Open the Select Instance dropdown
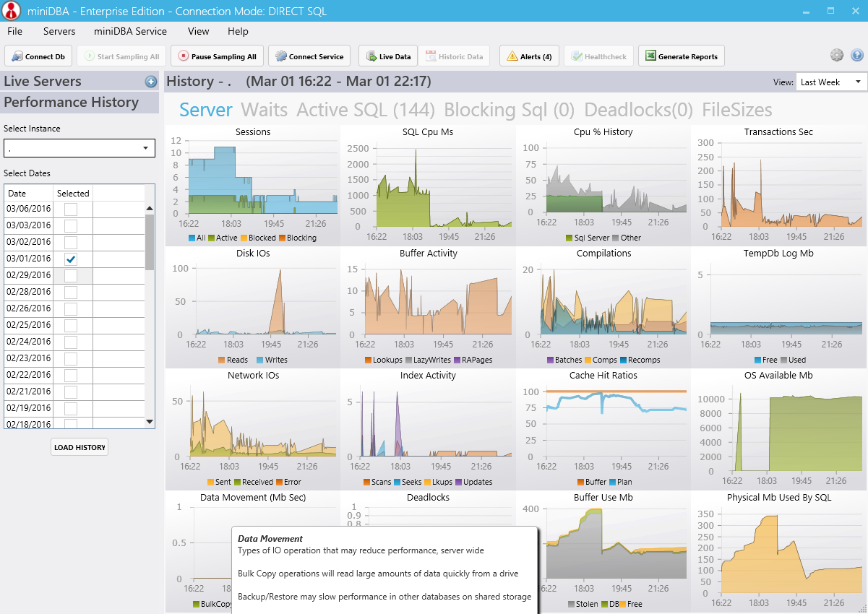The height and width of the screenshot is (614, 868). (x=80, y=148)
